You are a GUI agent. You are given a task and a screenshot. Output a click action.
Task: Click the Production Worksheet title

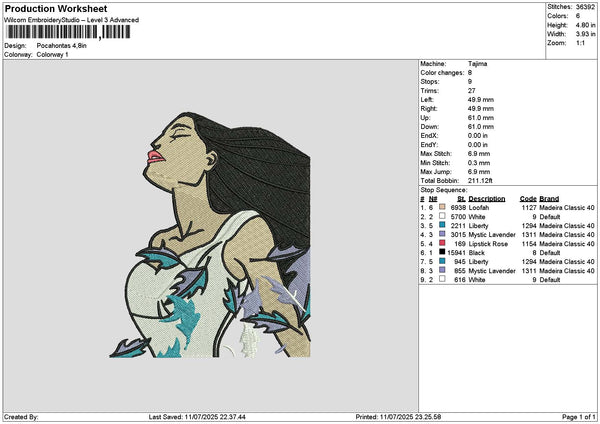pyautogui.click(x=56, y=8)
